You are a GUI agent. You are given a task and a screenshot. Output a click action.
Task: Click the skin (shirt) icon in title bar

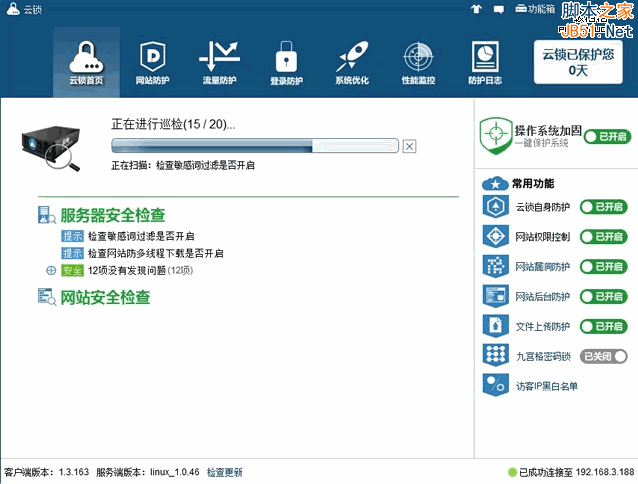[476, 9]
